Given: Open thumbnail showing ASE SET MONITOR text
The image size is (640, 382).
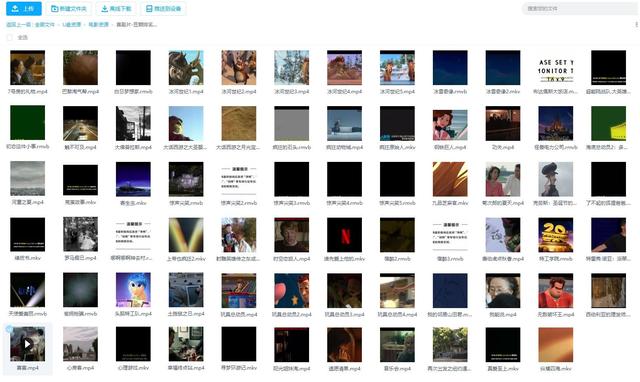Looking at the screenshot, I should [556, 68].
